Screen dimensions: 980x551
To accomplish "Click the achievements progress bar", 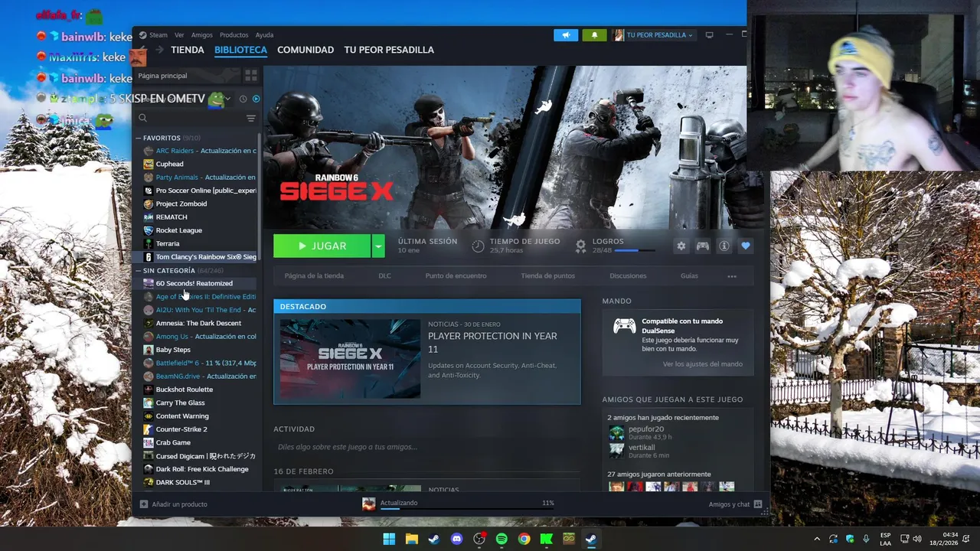I will coord(636,251).
